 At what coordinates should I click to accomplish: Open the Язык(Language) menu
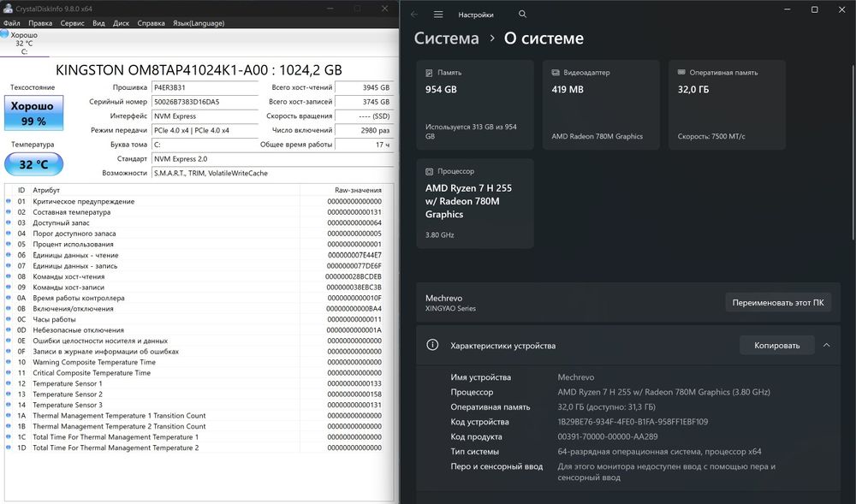[199, 23]
